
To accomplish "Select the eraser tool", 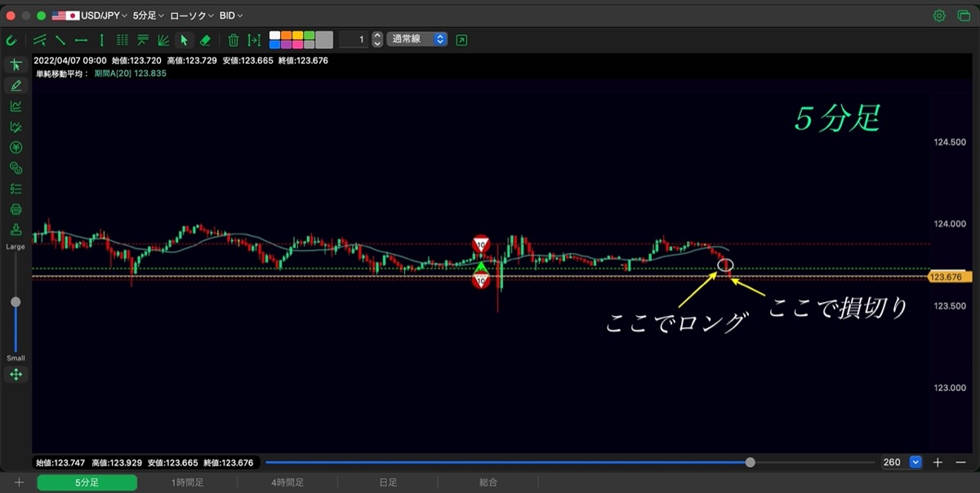I will click(205, 39).
